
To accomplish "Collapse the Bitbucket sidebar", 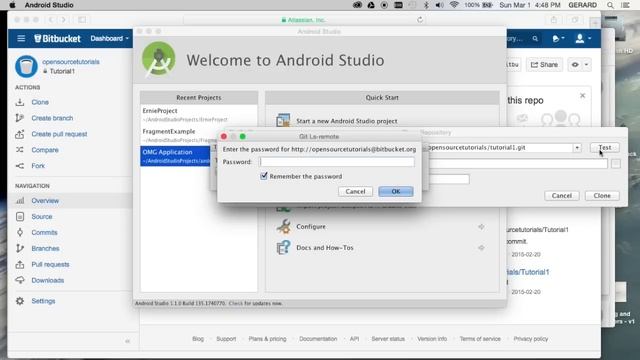I will click(127, 341).
